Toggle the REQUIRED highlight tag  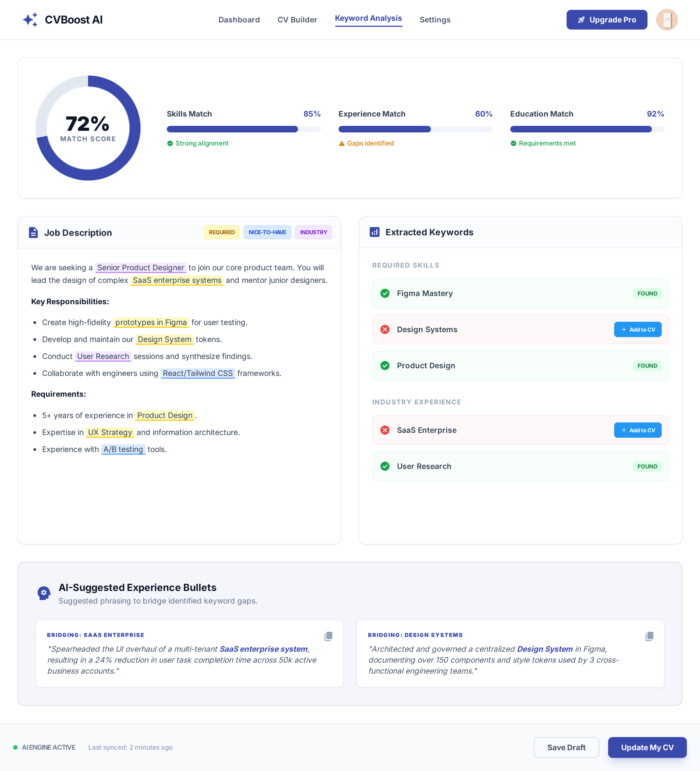(x=221, y=232)
